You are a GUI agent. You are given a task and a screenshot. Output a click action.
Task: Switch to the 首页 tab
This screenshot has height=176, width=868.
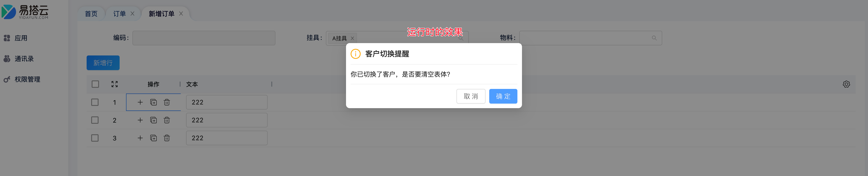pyautogui.click(x=91, y=14)
